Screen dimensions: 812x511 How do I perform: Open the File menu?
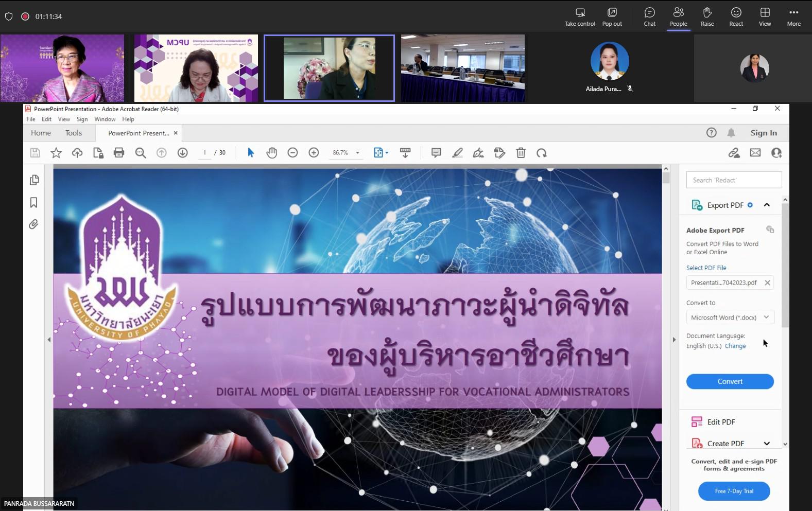pyautogui.click(x=31, y=119)
